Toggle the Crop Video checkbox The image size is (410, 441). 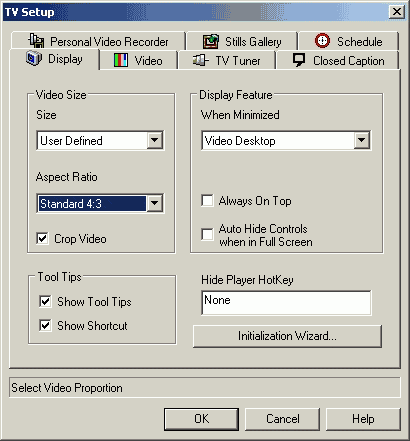click(x=42, y=239)
